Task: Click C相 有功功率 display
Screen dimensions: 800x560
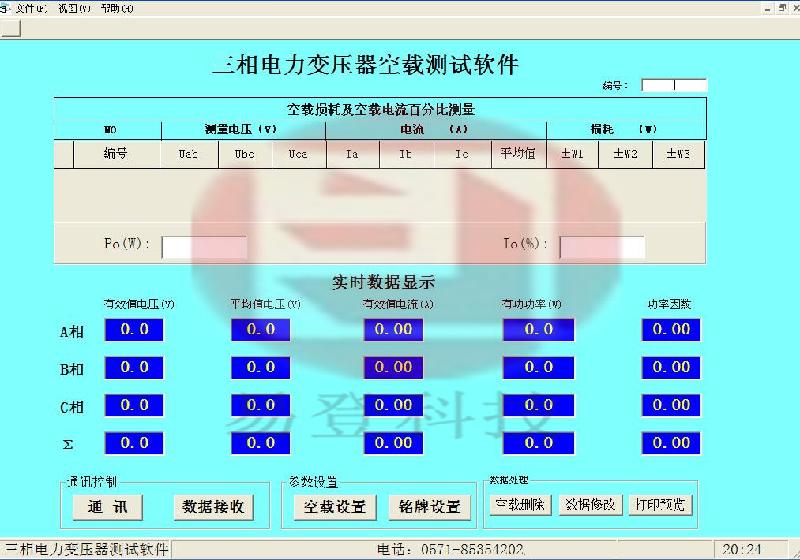Action: pyautogui.click(x=538, y=405)
